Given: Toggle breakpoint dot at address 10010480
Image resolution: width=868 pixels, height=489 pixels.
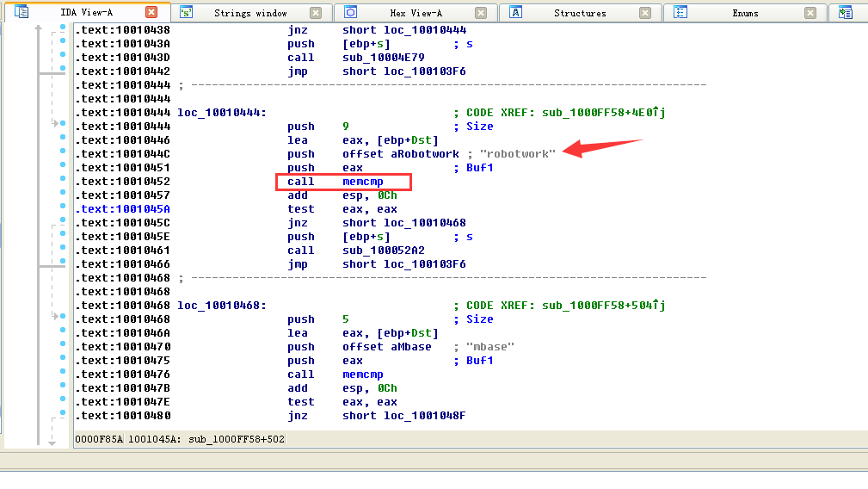Looking at the screenshot, I should click(63, 412).
